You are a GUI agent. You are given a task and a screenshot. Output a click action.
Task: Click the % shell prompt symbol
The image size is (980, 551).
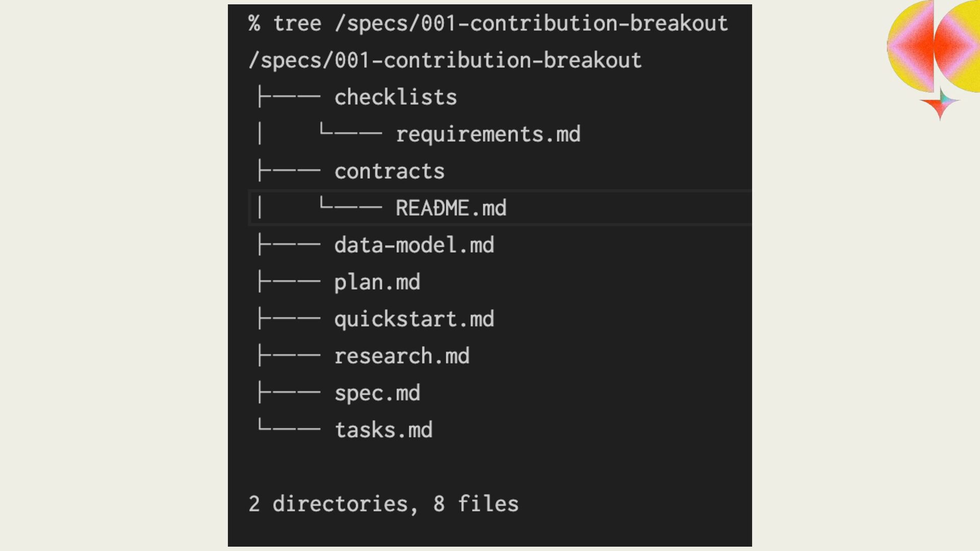coord(254,23)
